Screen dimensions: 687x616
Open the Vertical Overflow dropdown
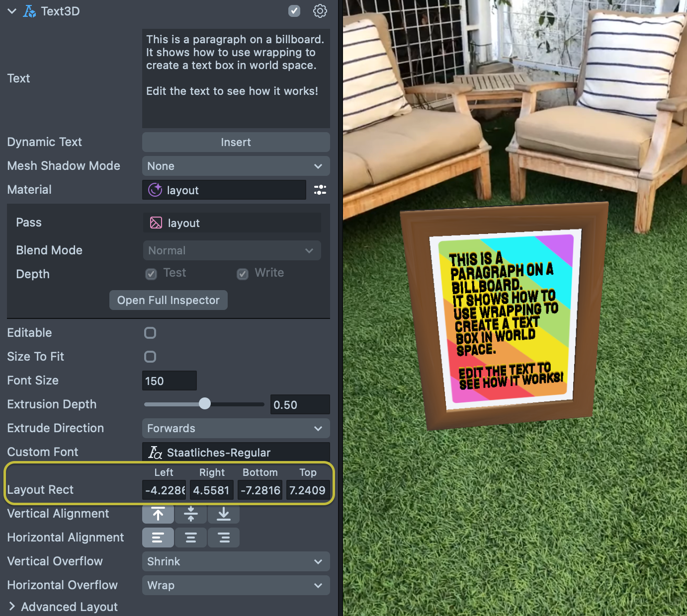click(236, 561)
